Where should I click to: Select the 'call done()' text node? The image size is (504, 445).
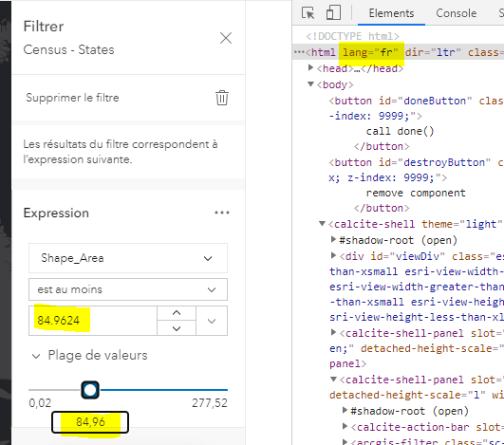click(x=401, y=131)
